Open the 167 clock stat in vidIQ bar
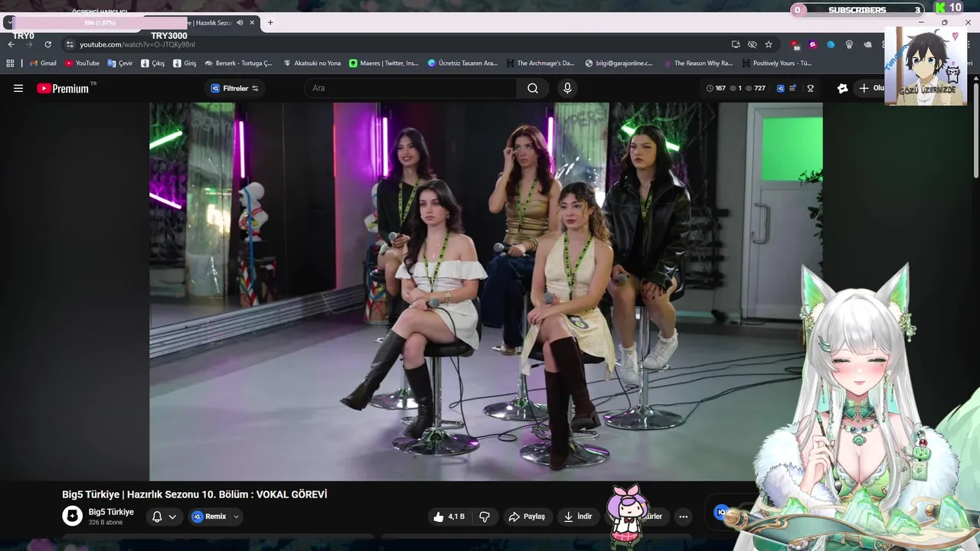This screenshot has width=980, height=551. click(715, 88)
